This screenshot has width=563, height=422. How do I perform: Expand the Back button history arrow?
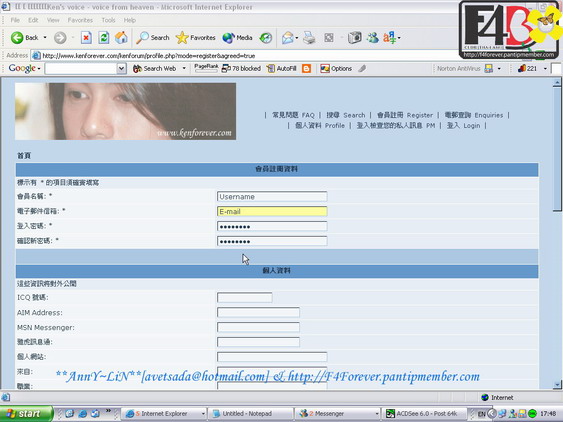[x=45, y=37]
